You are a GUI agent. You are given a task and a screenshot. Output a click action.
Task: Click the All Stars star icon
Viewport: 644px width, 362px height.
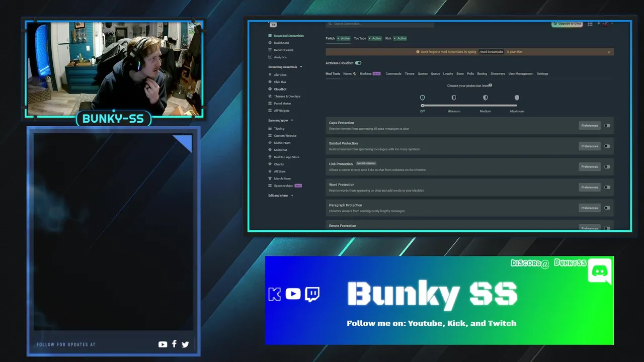click(x=270, y=171)
